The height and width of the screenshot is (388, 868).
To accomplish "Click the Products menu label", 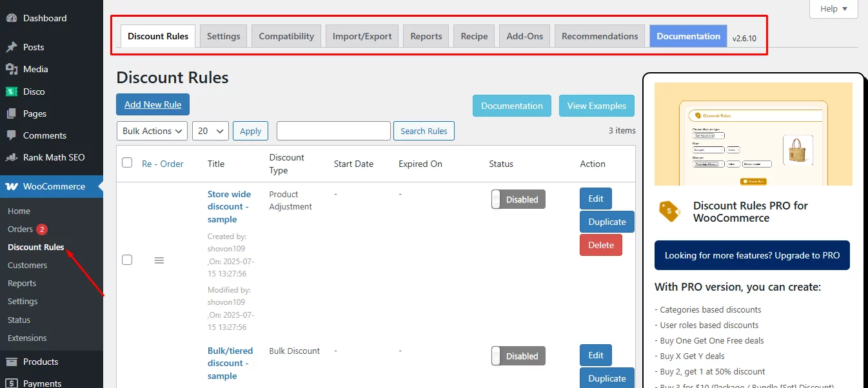I will point(41,362).
